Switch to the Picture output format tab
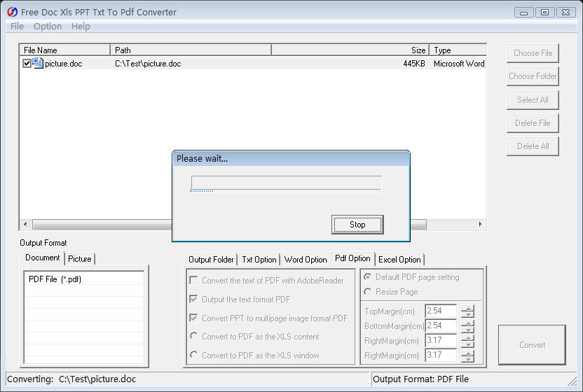The width and height of the screenshot is (583, 392). (x=80, y=259)
